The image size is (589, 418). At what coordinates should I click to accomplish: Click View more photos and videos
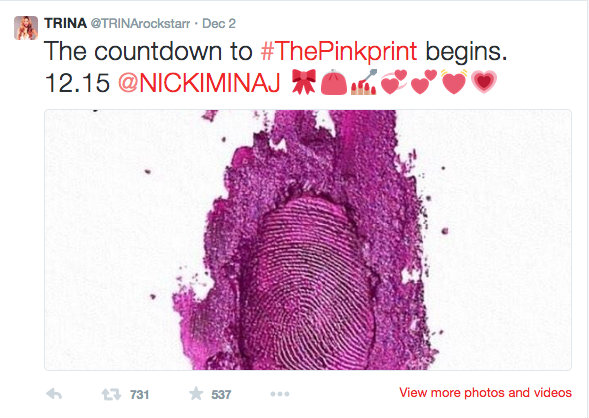485,392
